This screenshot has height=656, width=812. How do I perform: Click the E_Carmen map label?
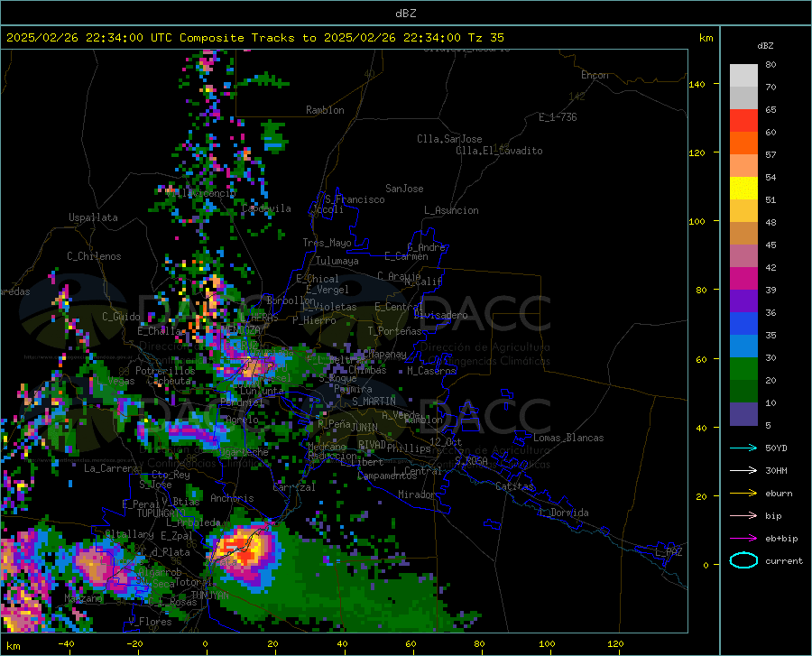(406, 256)
